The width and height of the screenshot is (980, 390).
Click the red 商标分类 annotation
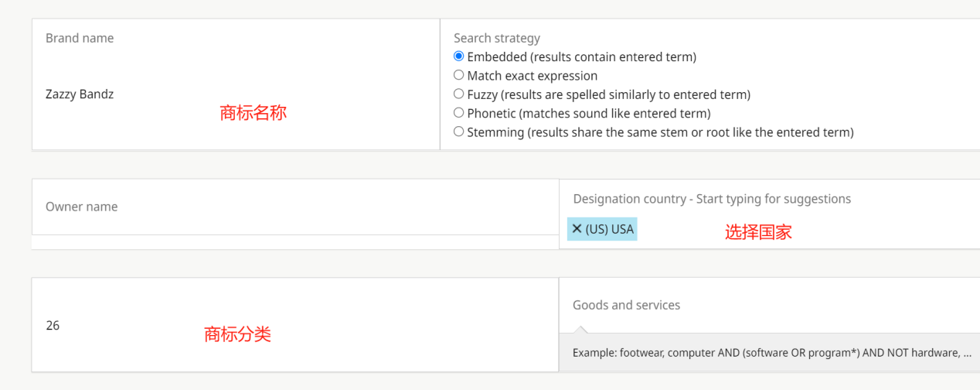coord(237,334)
